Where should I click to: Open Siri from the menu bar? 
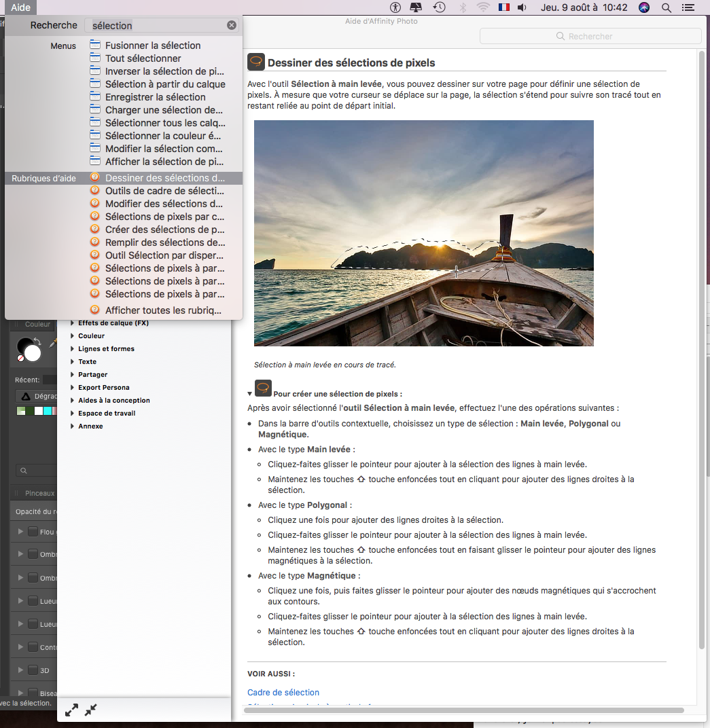click(644, 7)
